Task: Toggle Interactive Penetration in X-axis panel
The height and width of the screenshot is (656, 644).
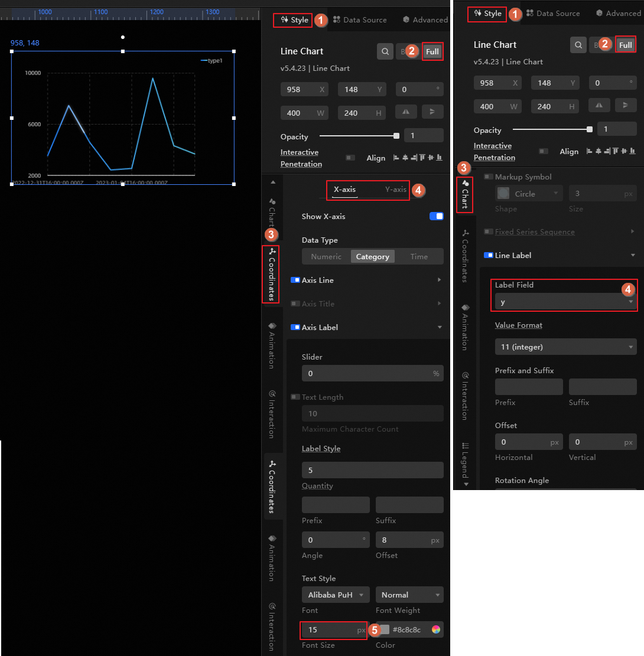Action: [x=350, y=158]
